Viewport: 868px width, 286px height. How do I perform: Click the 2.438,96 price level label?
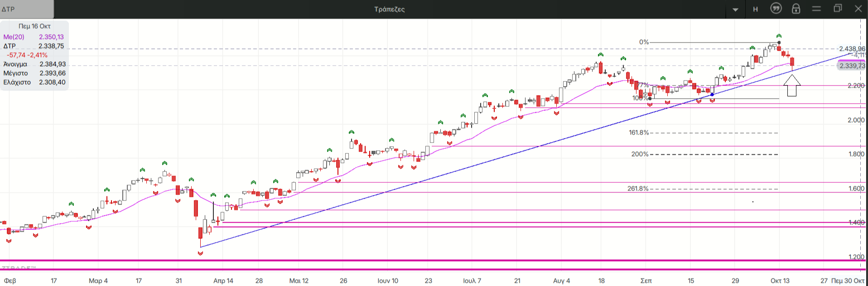(x=852, y=49)
